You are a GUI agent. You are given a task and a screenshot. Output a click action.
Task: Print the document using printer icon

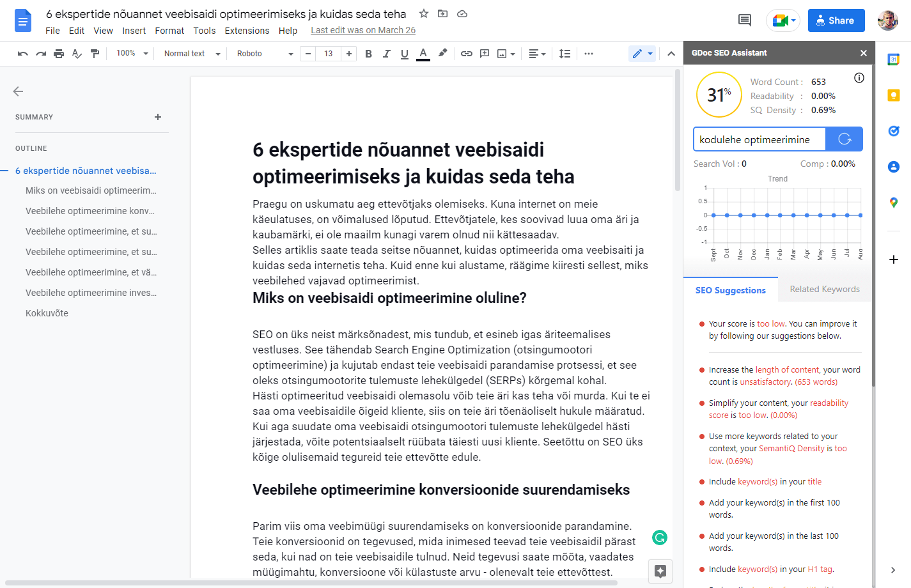[59, 54]
